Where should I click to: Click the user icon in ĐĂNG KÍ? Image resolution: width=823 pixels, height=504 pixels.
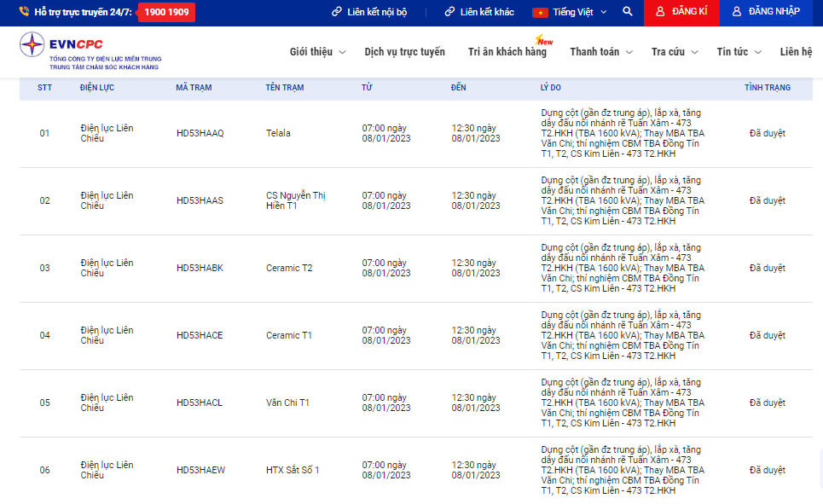click(660, 12)
